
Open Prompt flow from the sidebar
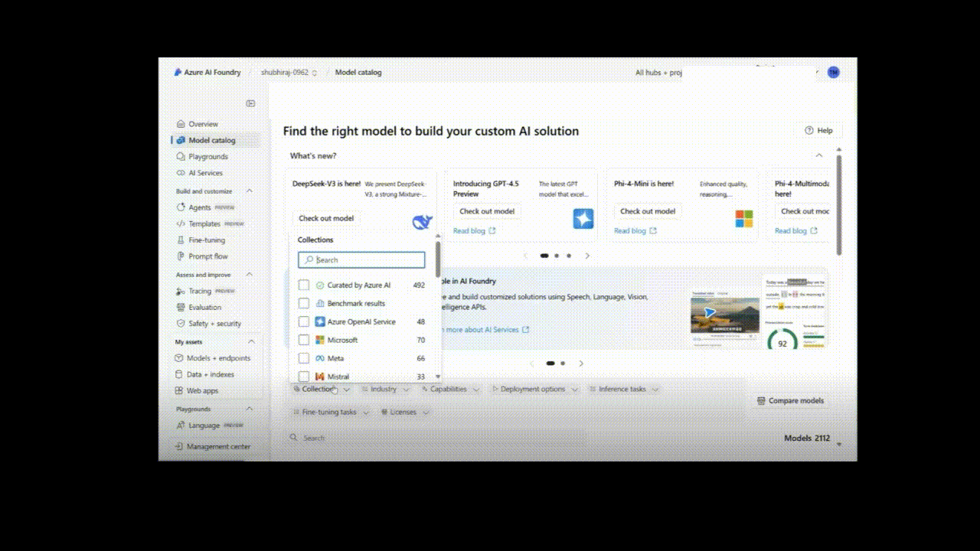tap(206, 256)
